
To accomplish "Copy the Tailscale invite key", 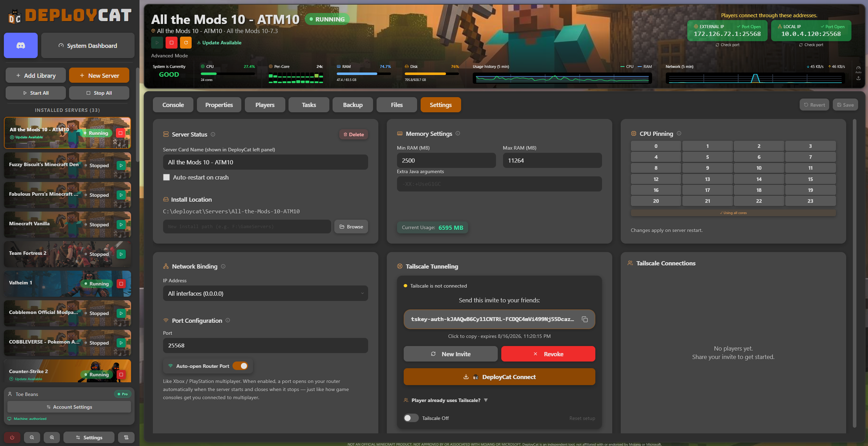I will coord(585,319).
